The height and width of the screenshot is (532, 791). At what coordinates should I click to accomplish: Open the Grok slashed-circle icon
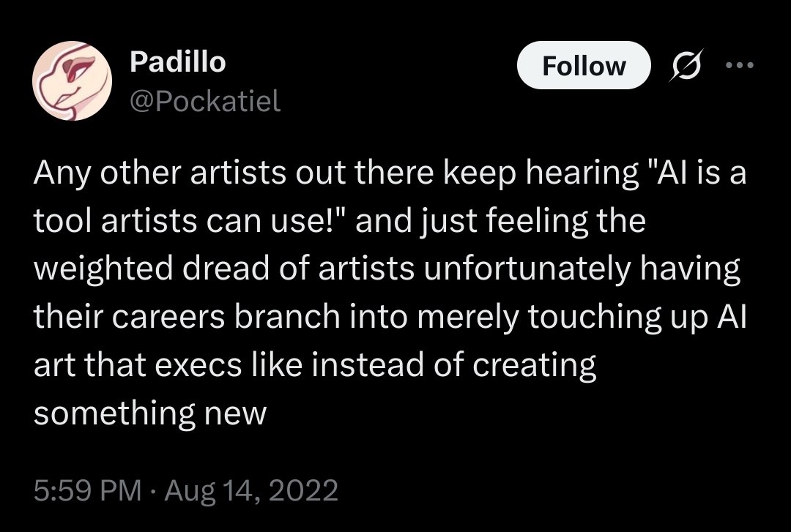pos(688,66)
